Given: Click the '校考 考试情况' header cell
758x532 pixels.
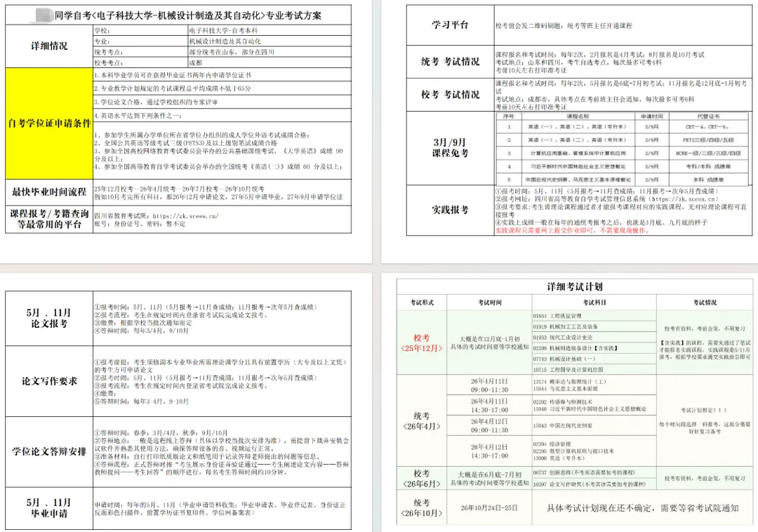Looking at the screenshot, I should tap(450, 95).
